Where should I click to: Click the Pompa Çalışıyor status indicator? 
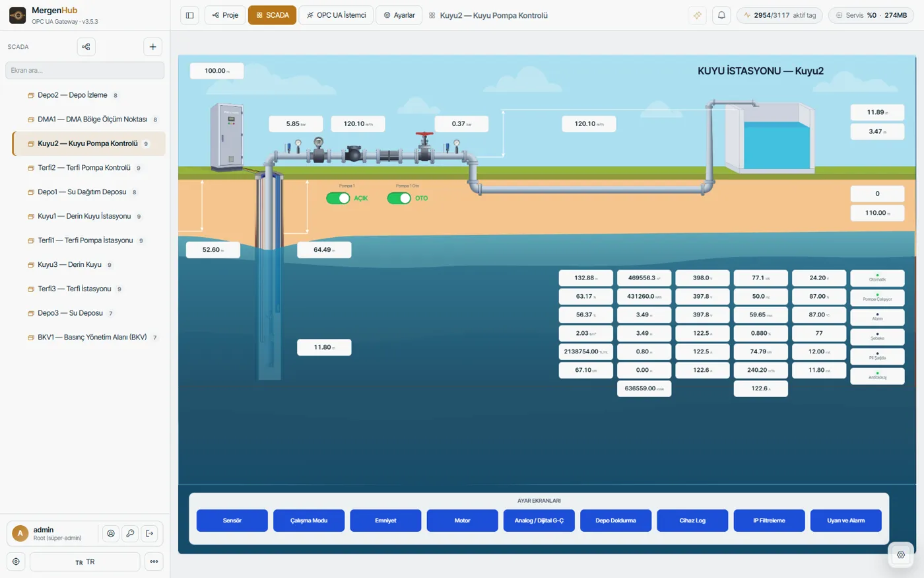(x=877, y=297)
